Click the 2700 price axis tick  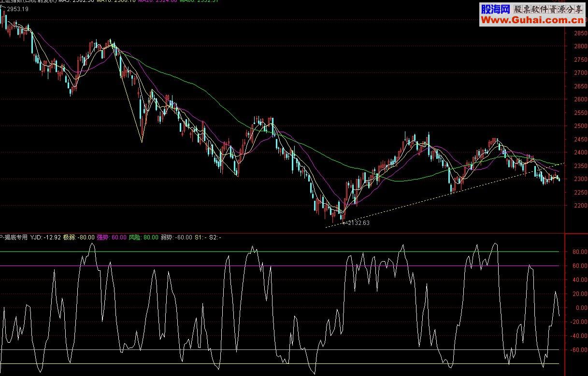pos(580,73)
